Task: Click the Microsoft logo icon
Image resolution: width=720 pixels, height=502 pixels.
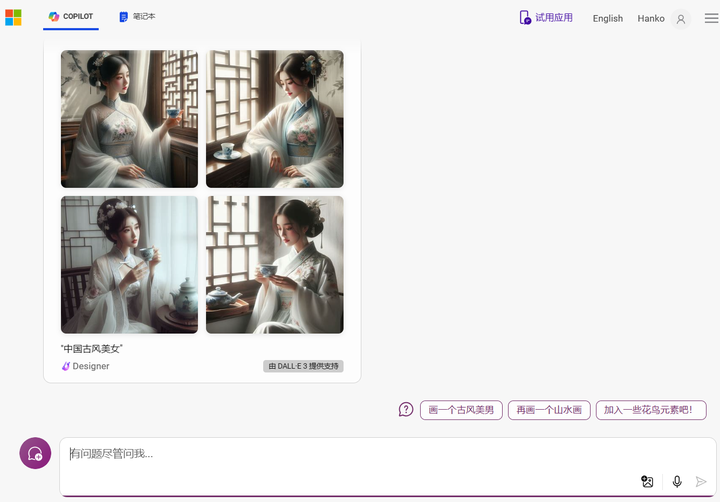Action: point(13,17)
